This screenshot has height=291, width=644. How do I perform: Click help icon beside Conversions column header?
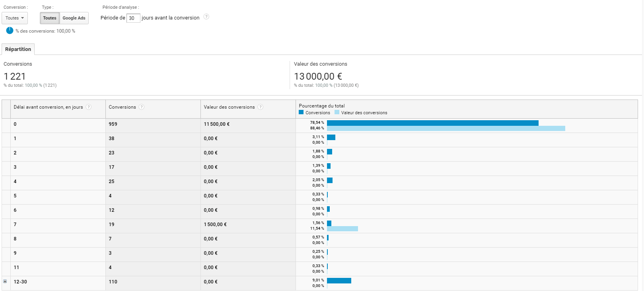click(x=142, y=107)
